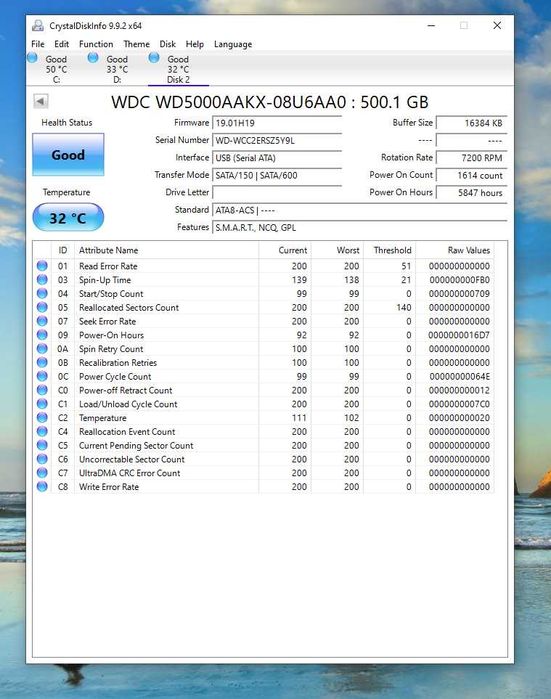
Task: Click the Good health status button
Action: coord(68,155)
